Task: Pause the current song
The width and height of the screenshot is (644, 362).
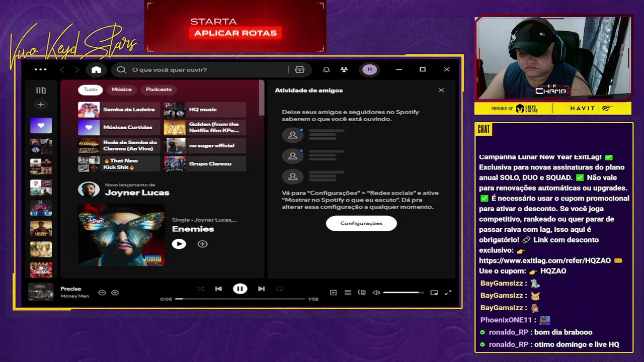Action: click(x=240, y=289)
